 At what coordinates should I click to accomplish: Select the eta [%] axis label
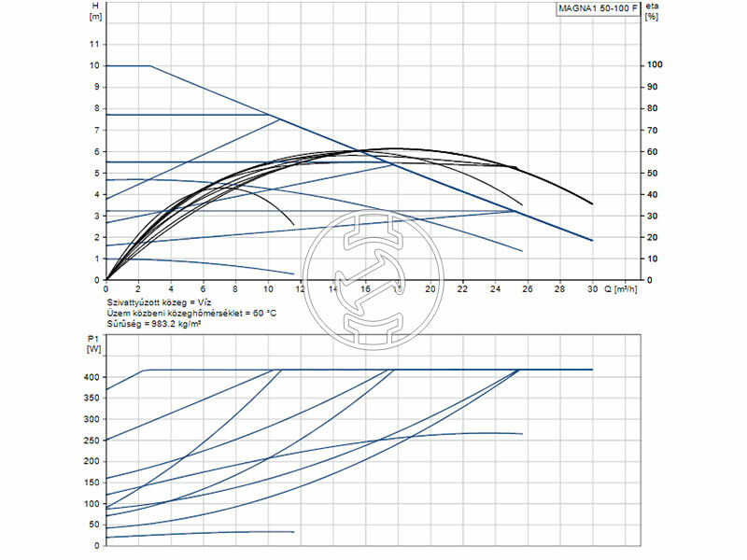652,11
